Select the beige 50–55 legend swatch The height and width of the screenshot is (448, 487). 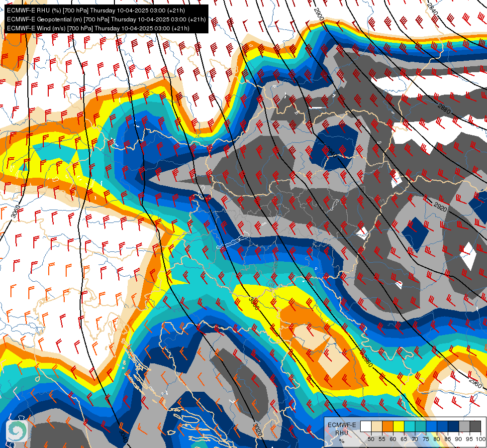point(377,426)
